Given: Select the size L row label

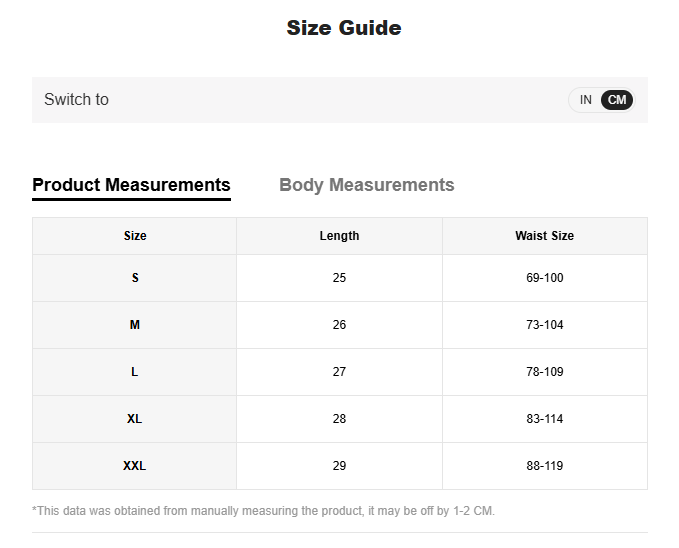Looking at the screenshot, I should point(135,372).
